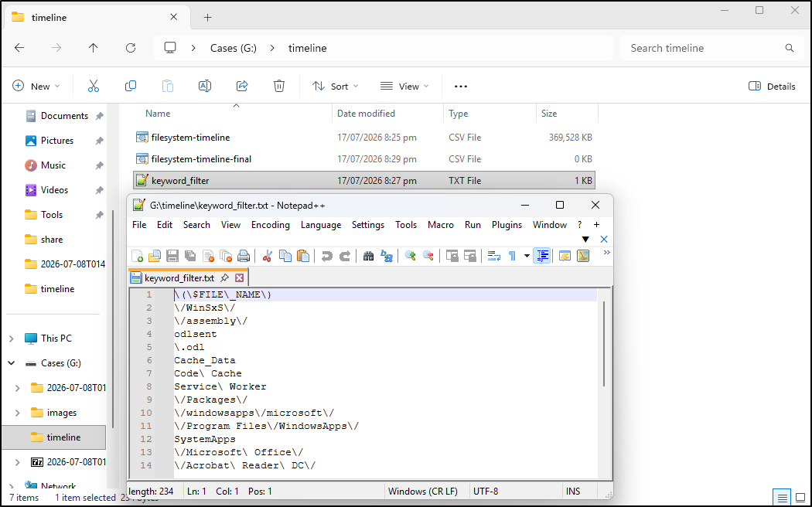Click Cut scissors icon in Notepad++ toolbar
This screenshot has width=812, height=507.
pyautogui.click(x=268, y=256)
